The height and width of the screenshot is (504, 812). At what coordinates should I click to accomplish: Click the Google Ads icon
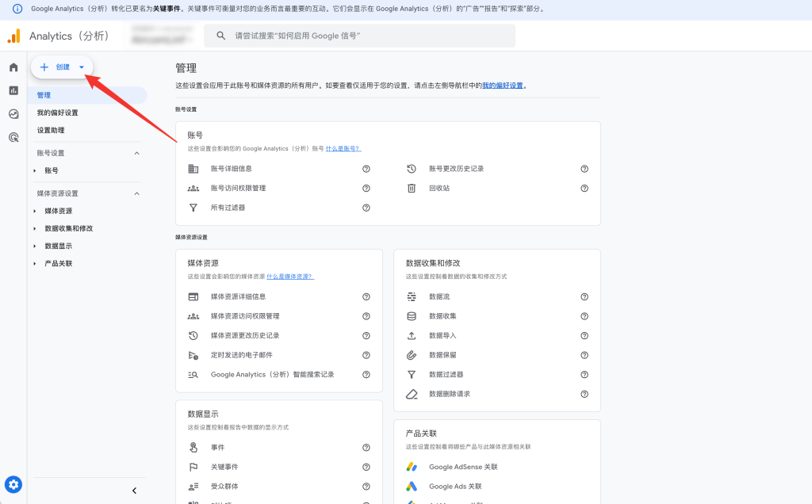click(x=412, y=487)
